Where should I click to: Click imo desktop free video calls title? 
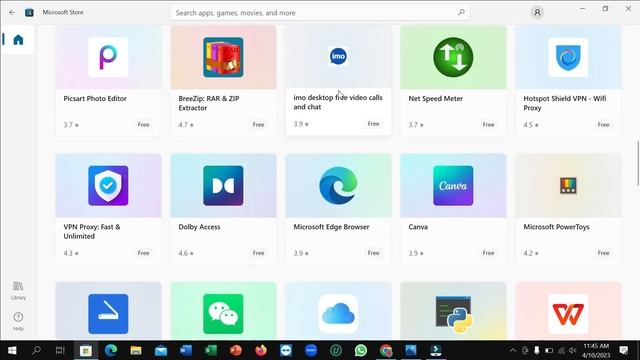pos(338,102)
